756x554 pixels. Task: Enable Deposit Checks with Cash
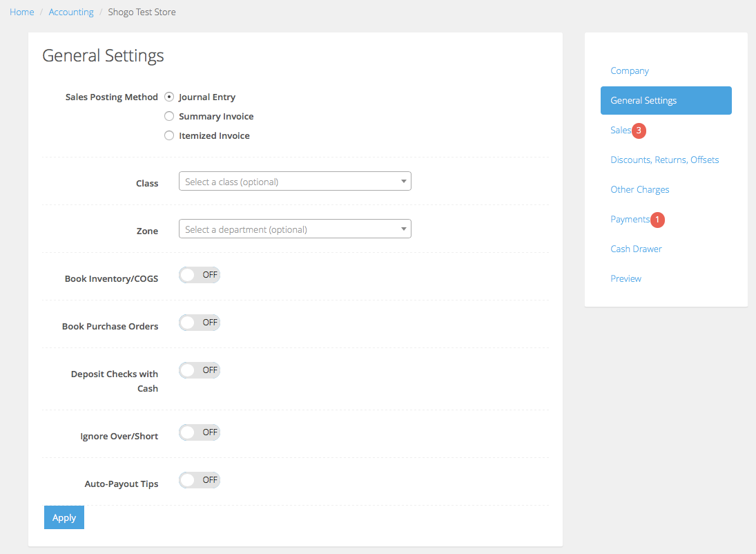[x=199, y=370]
